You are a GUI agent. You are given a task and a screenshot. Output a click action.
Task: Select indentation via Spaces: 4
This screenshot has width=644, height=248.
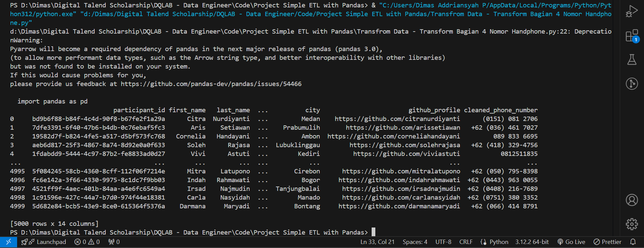point(415,242)
